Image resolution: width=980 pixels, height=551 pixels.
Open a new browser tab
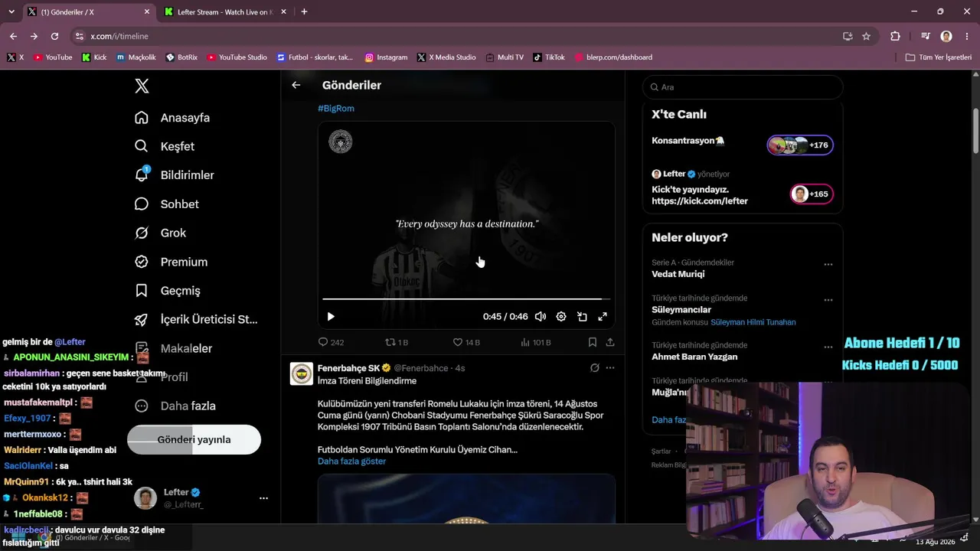pos(304,12)
